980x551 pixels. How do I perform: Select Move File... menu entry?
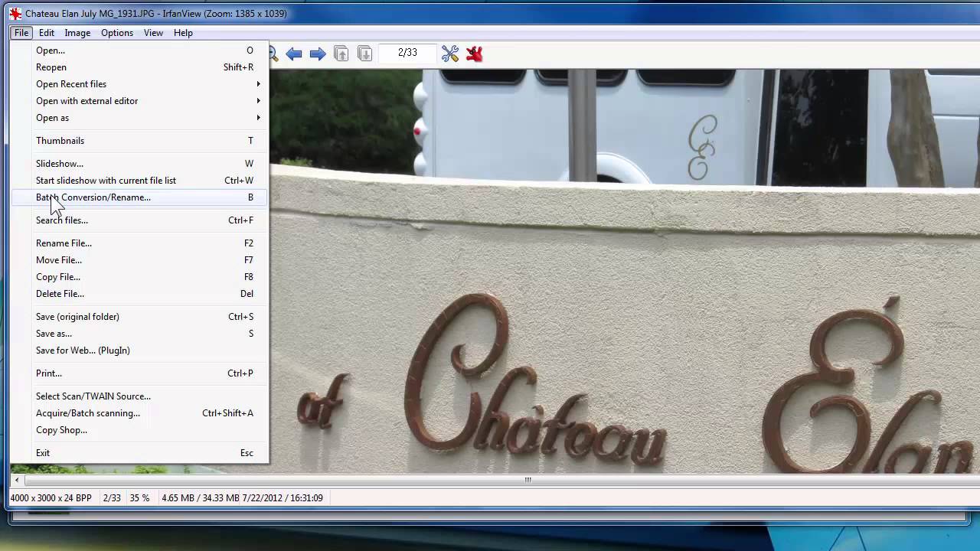point(139,260)
